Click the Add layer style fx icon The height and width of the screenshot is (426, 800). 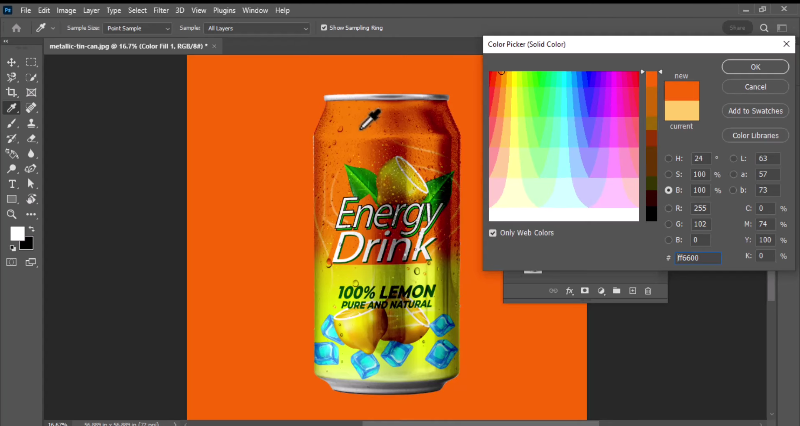click(570, 290)
